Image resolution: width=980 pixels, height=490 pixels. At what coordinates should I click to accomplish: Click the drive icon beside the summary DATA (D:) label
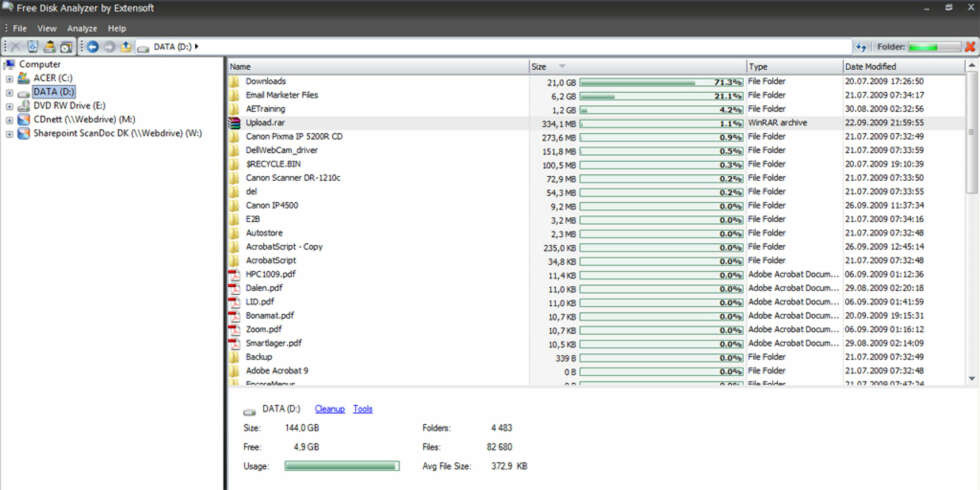coord(250,410)
